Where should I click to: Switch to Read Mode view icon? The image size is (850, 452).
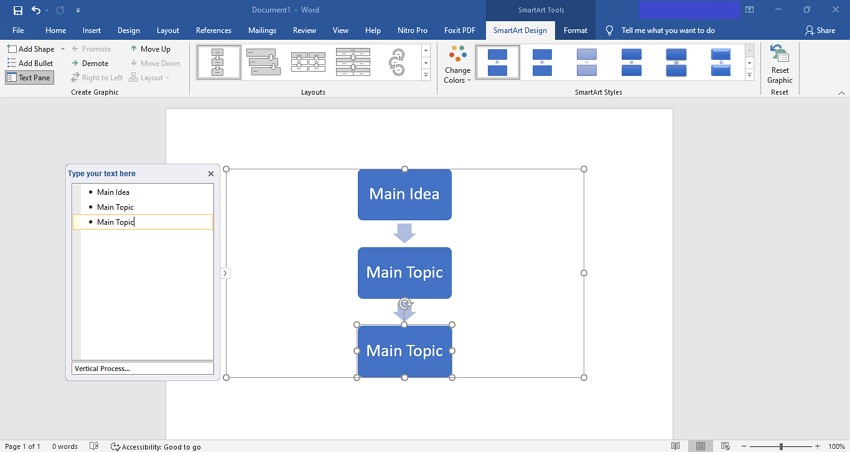pos(675,446)
